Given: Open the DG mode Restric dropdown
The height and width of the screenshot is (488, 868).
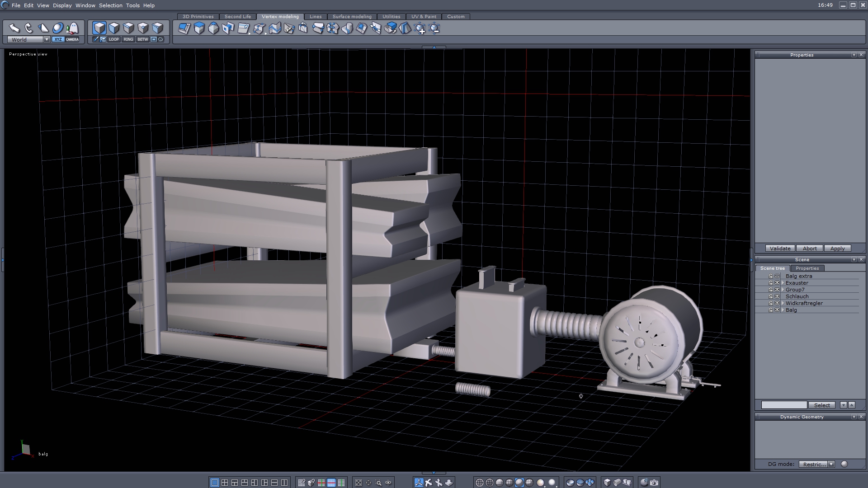Looking at the screenshot, I should pyautogui.click(x=831, y=464).
